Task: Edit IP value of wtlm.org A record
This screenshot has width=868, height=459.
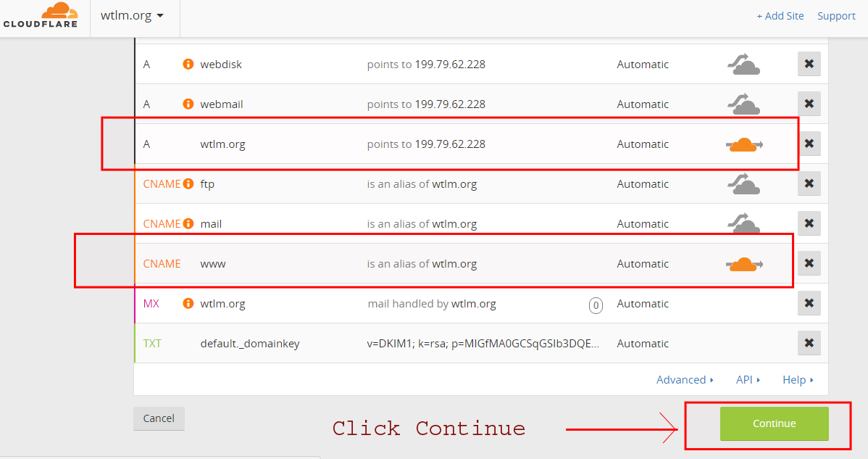Action: tap(426, 144)
